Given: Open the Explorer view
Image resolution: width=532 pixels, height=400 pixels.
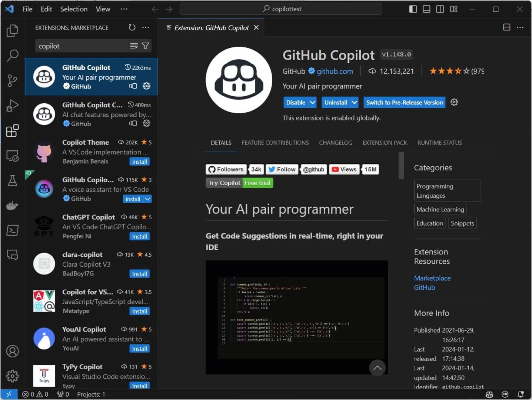Looking at the screenshot, I should (12, 31).
